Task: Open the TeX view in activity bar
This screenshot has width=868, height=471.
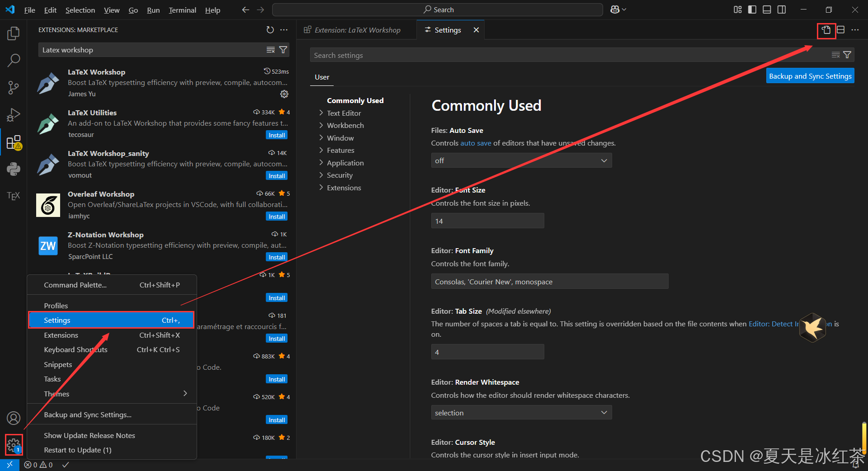Action: (14, 196)
